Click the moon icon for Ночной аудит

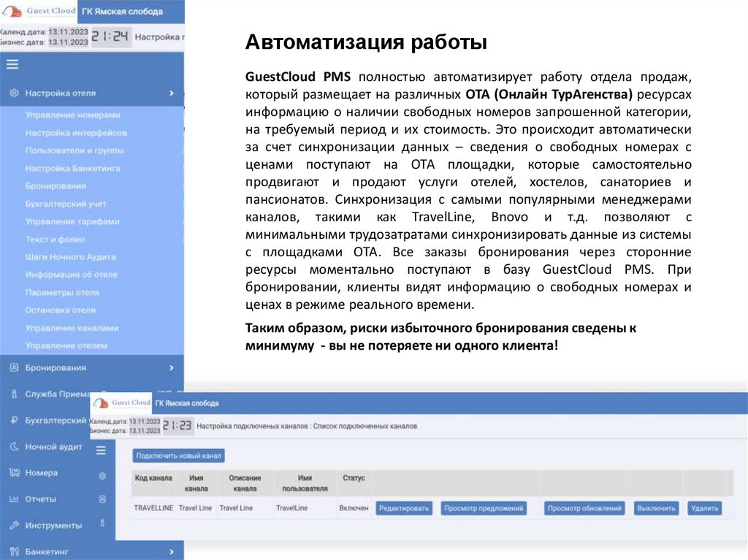coord(15,447)
